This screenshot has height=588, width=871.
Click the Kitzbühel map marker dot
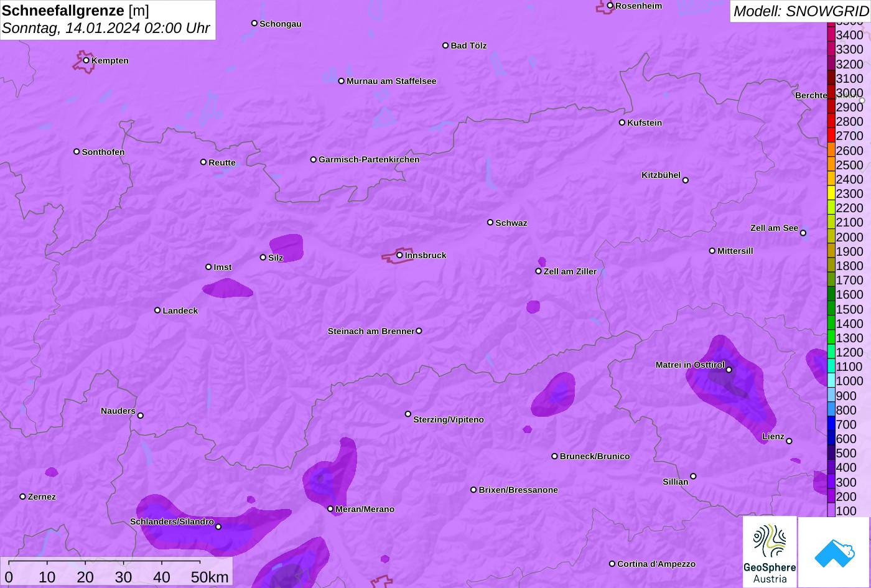pyautogui.click(x=686, y=180)
